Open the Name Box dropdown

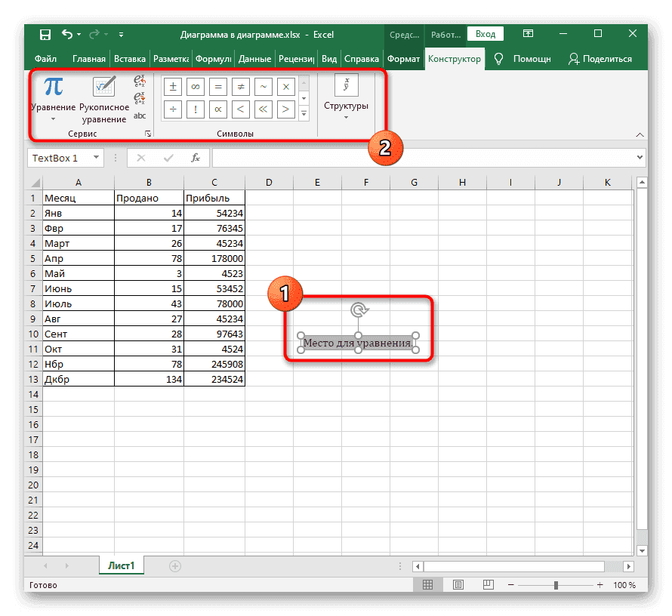click(x=96, y=158)
